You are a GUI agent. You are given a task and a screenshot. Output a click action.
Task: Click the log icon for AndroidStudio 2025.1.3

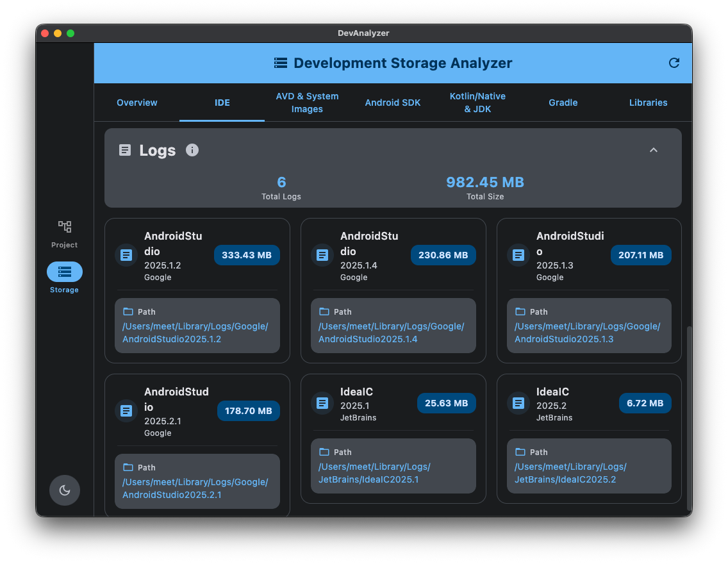point(518,255)
